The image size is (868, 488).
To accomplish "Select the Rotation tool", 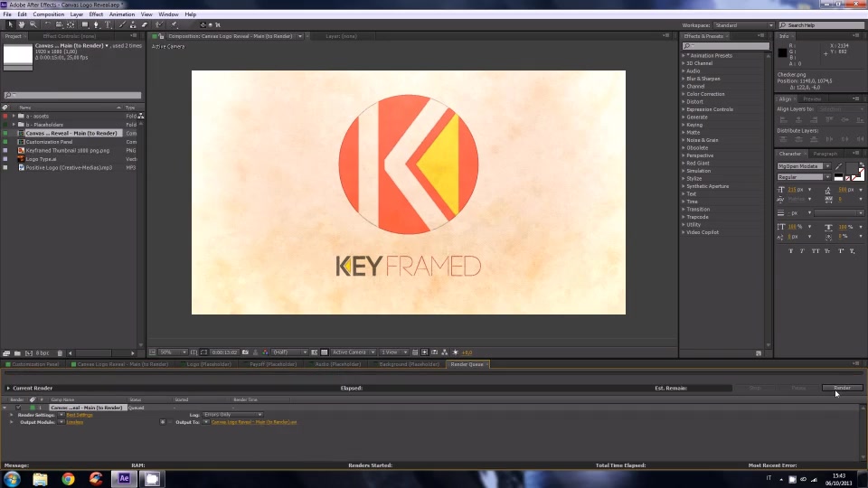I will tap(48, 25).
